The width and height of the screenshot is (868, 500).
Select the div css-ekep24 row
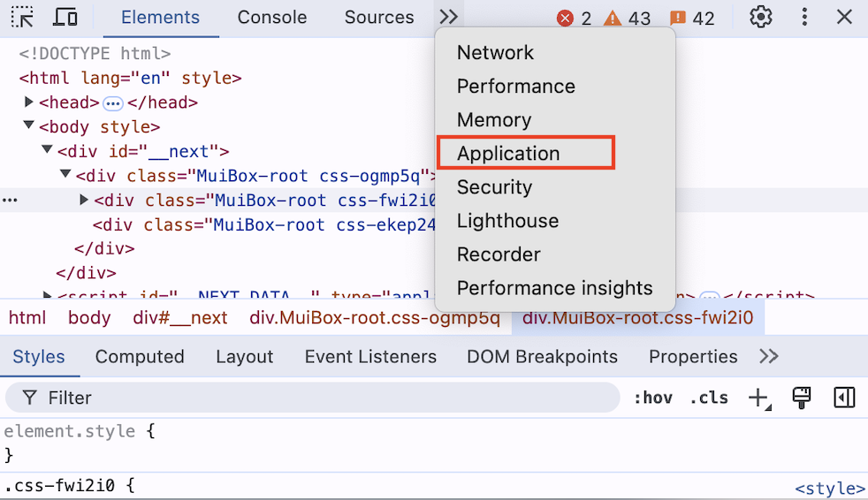263,225
